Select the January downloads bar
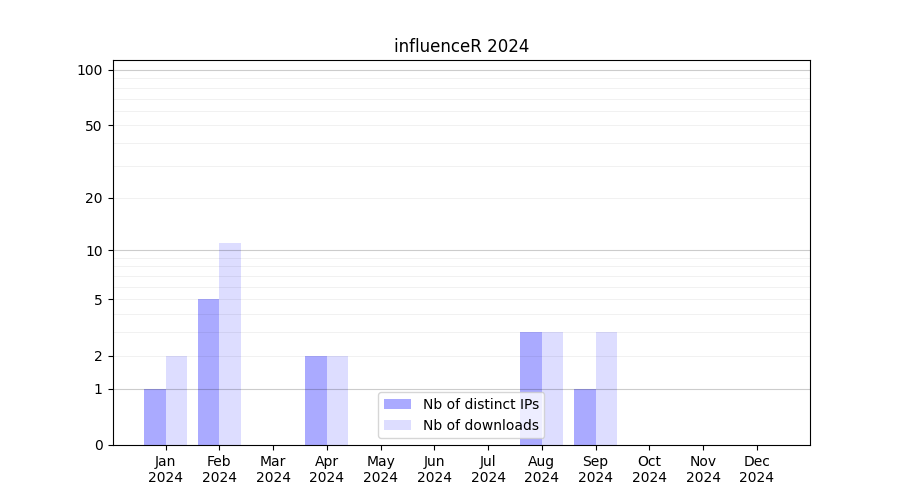 click(176, 400)
